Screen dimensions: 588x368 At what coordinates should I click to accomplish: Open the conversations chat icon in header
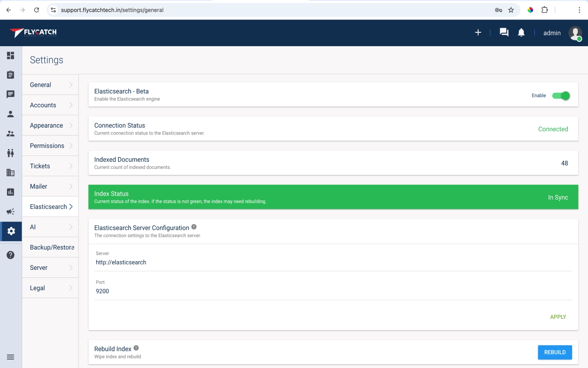(504, 32)
